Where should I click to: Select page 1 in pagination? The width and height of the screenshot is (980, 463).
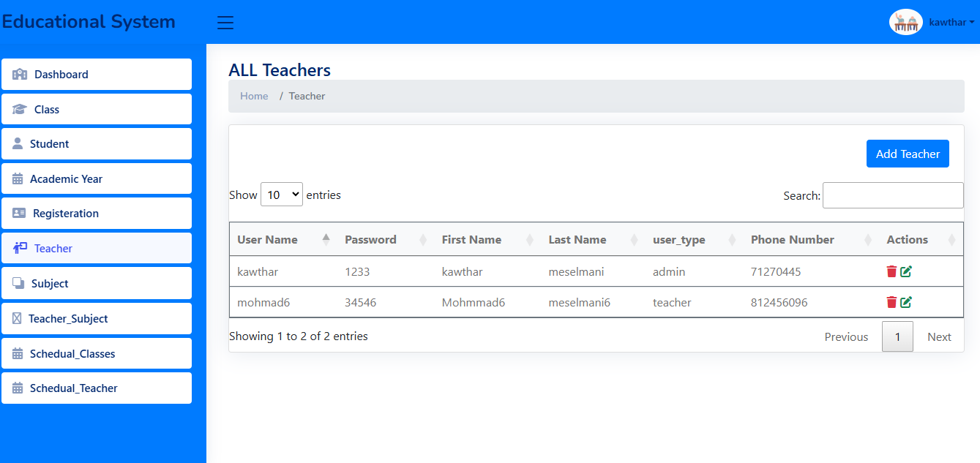coord(897,336)
